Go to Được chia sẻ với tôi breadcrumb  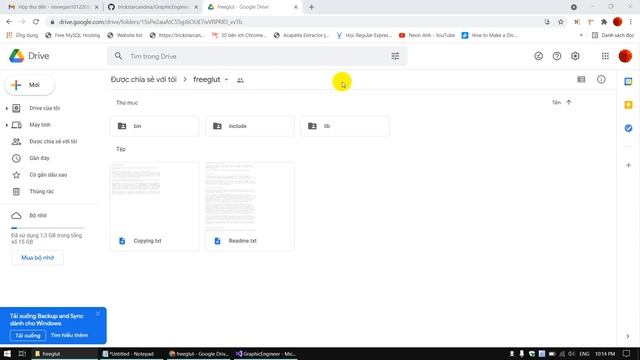pos(144,80)
